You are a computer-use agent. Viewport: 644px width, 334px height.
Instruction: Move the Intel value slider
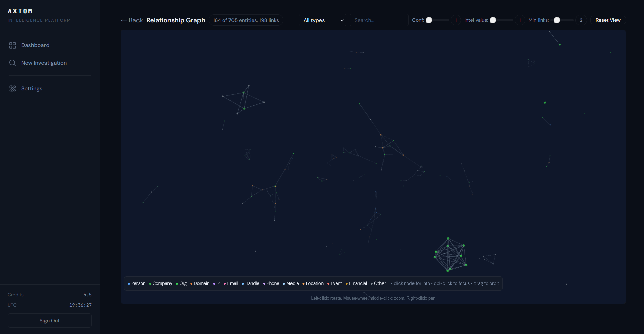click(x=493, y=20)
